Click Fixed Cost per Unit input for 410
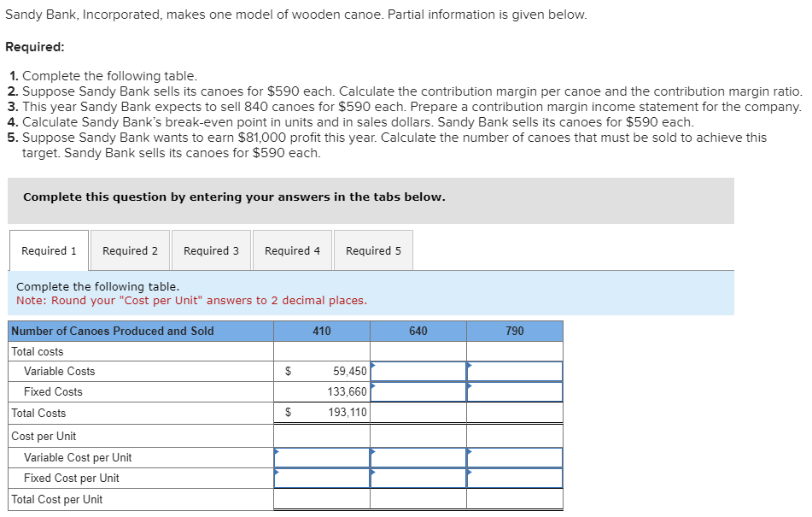 [x=322, y=479]
